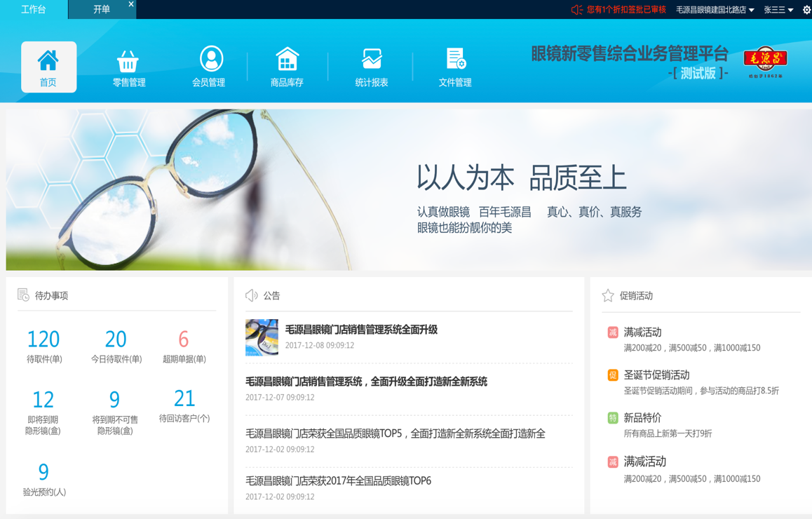Viewport: 812px width, 519px height.
Task: Click text 圣诞节促销活动期间，参与活动的商品打8.5折
Action: (701, 391)
